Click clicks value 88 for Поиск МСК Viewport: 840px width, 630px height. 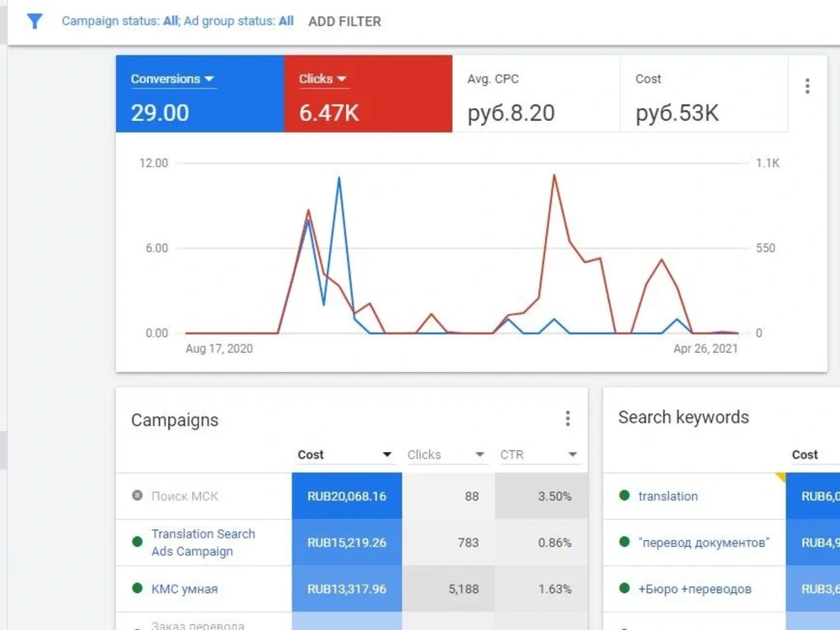coord(472,496)
